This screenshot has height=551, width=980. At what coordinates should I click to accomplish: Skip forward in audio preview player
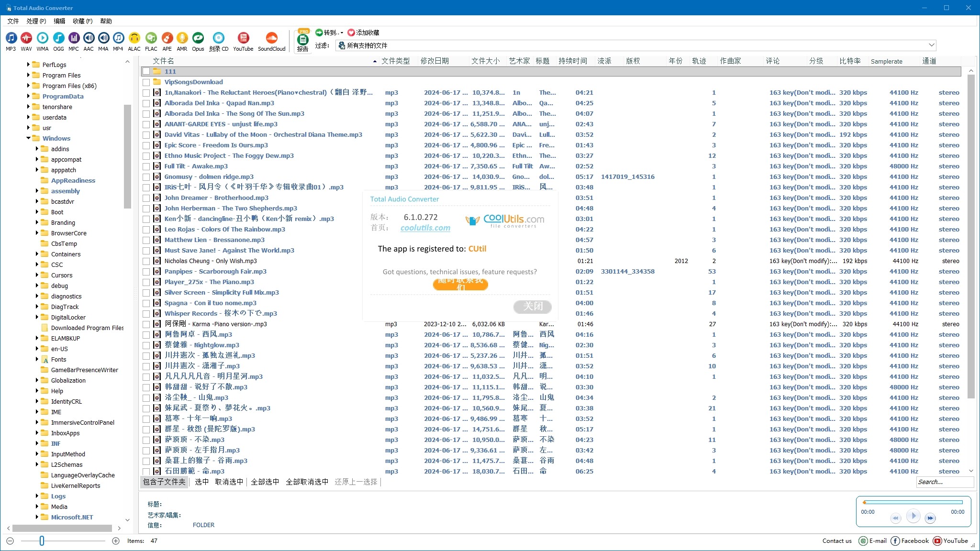coord(930,518)
